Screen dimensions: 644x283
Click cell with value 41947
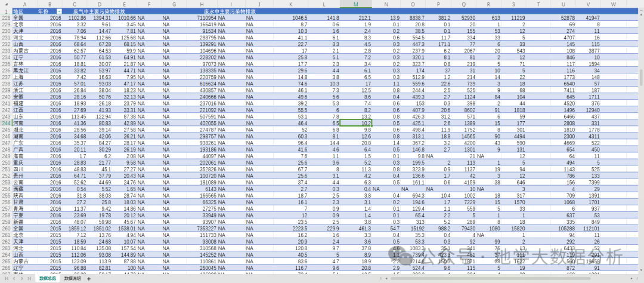pyautogui.click(x=588, y=18)
